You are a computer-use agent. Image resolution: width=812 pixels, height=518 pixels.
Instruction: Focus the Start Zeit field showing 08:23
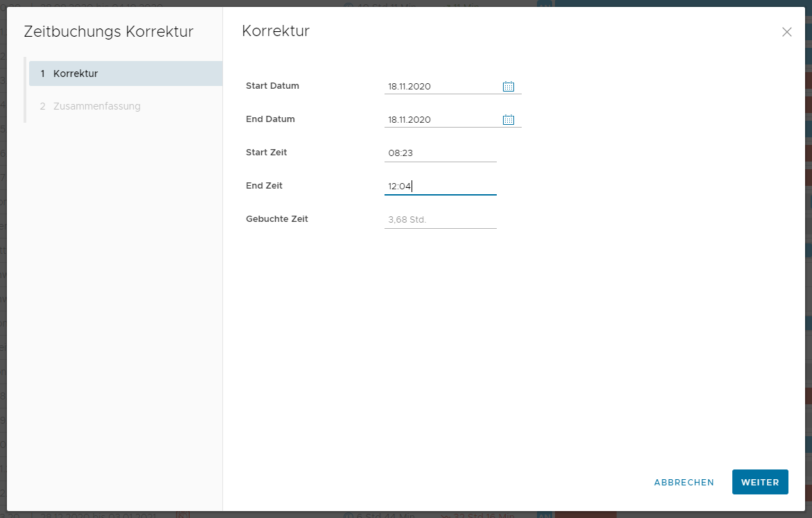(440, 153)
